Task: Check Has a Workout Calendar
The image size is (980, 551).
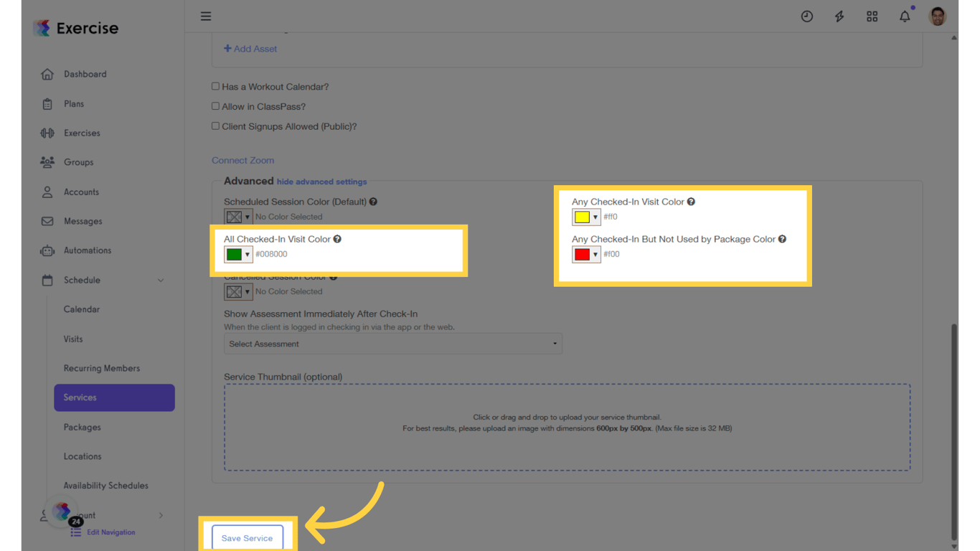Action: pos(215,86)
